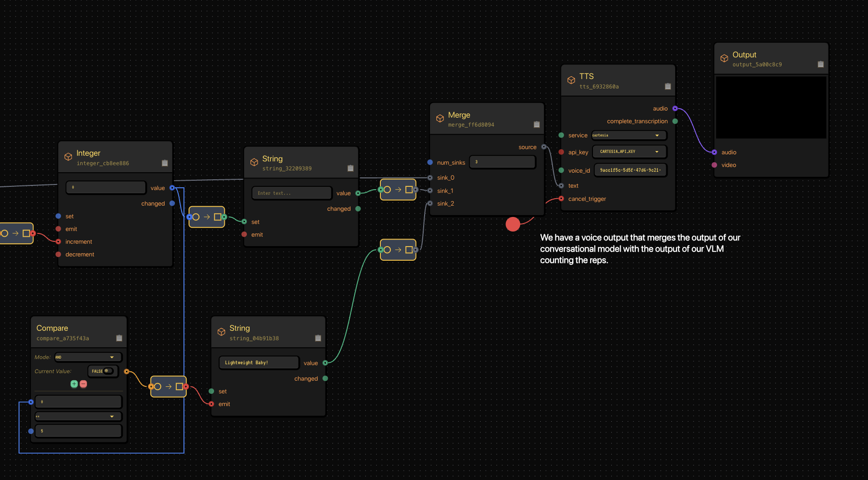Screen dimensions: 868x480
Task: Toggle the Compare Current Value FALSE switch
Action: [108, 371]
